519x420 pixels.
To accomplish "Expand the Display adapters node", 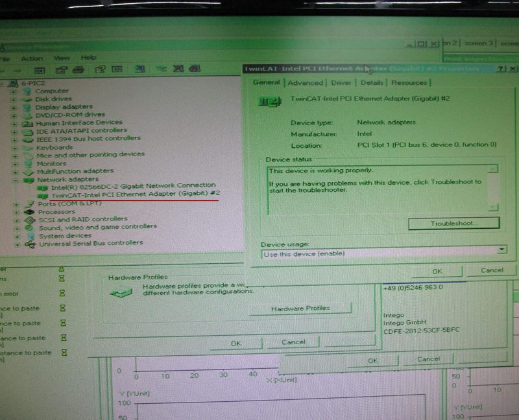I will [x=14, y=108].
